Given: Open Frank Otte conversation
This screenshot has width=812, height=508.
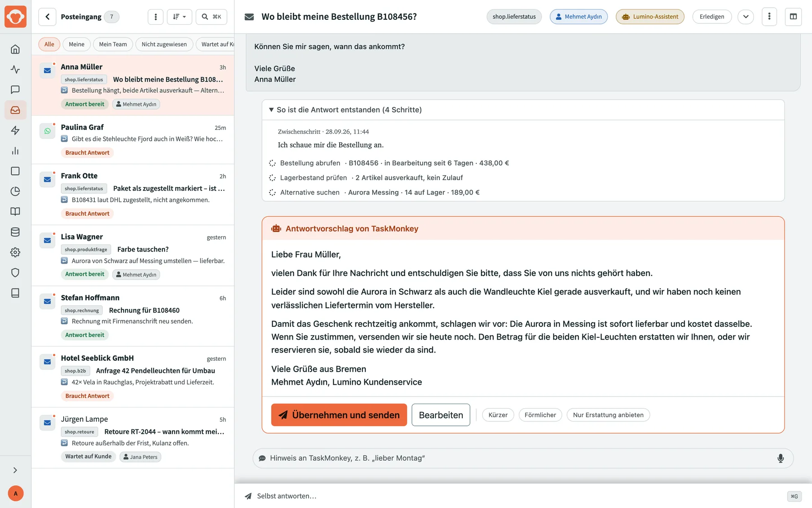Looking at the screenshot, I should (x=133, y=195).
